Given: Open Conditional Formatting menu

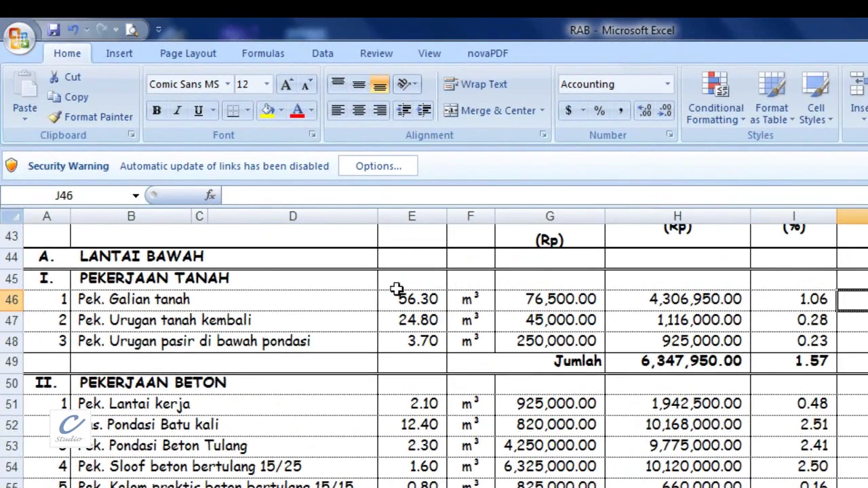Looking at the screenshot, I should point(715,99).
